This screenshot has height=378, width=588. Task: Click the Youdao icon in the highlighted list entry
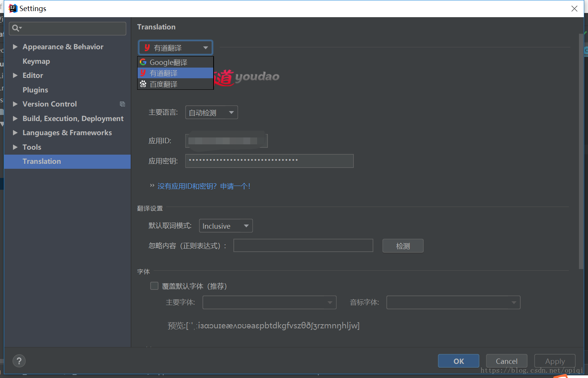[143, 73]
